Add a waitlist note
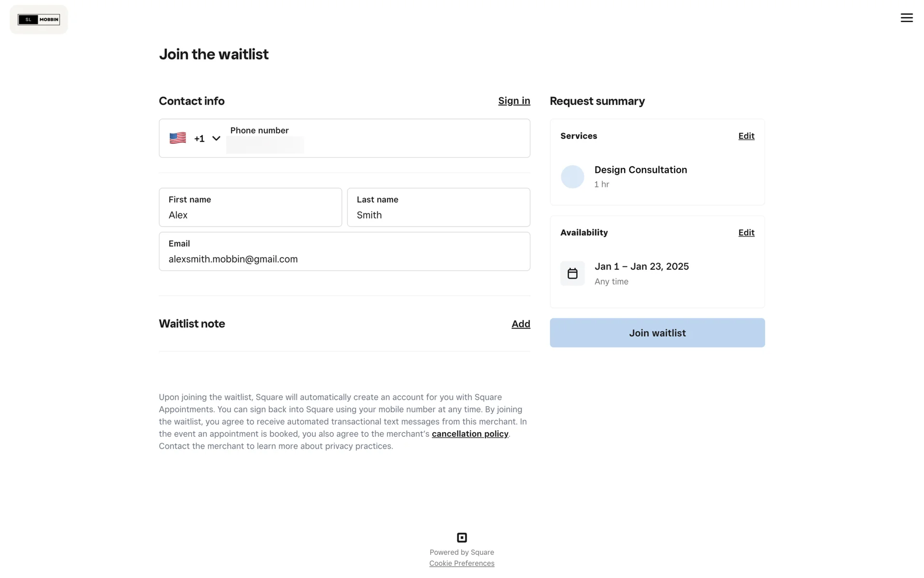 point(520,324)
